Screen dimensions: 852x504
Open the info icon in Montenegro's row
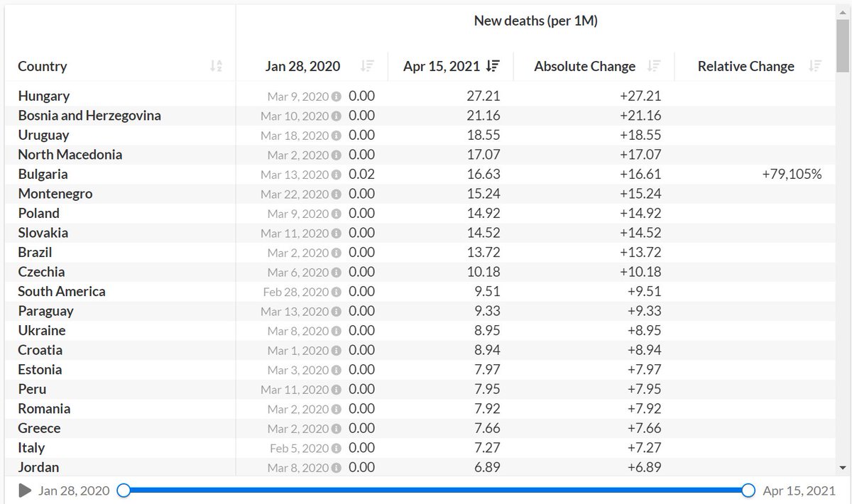336,195
